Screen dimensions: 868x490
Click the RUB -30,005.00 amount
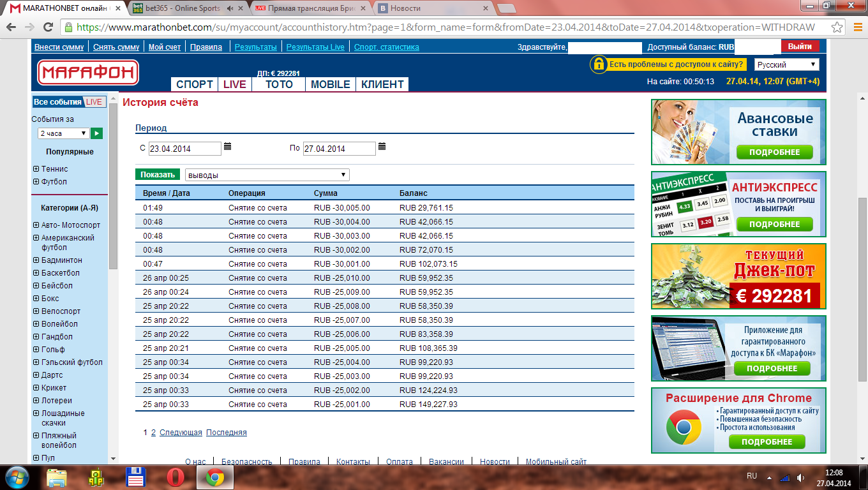point(342,208)
